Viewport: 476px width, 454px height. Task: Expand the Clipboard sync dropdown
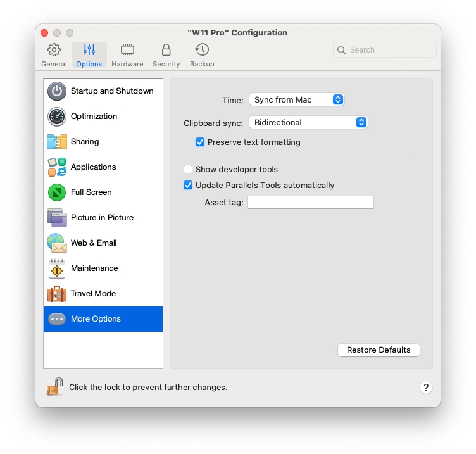(x=308, y=123)
